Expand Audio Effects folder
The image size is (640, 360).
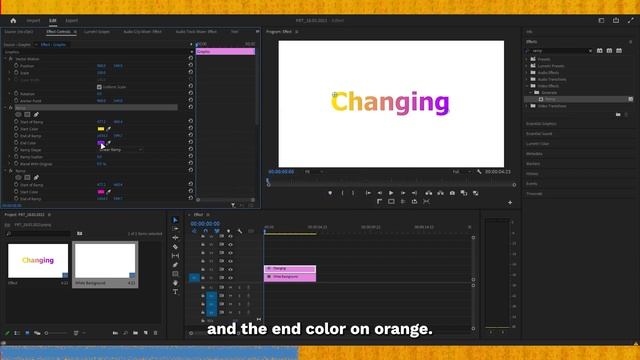527,73
